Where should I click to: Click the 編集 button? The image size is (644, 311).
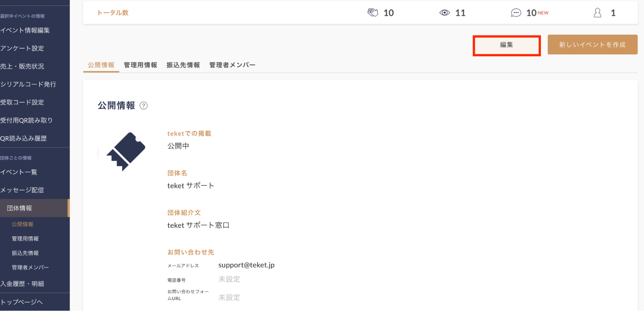point(506,45)
